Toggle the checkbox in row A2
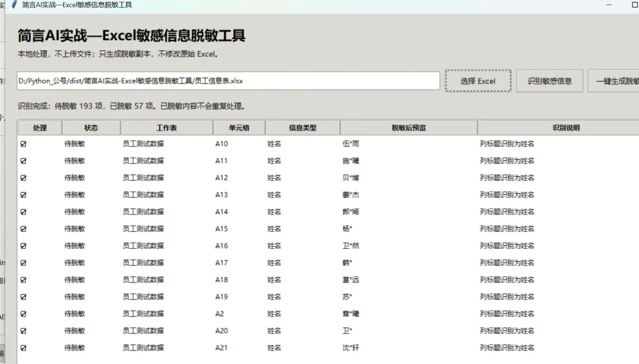This screenshot has width=639, height=364. pyautogui.click(x=23, y=314)
